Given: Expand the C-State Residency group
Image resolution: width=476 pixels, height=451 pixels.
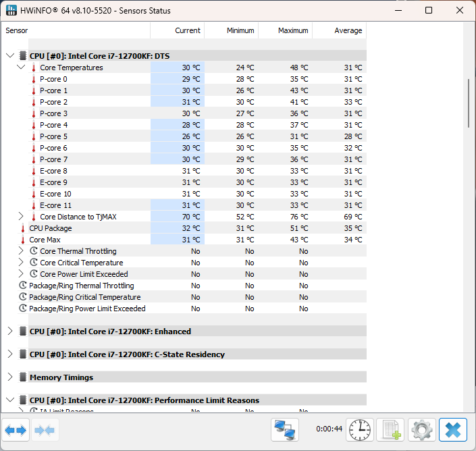Looking at the screenshot, I should (10, 354).
